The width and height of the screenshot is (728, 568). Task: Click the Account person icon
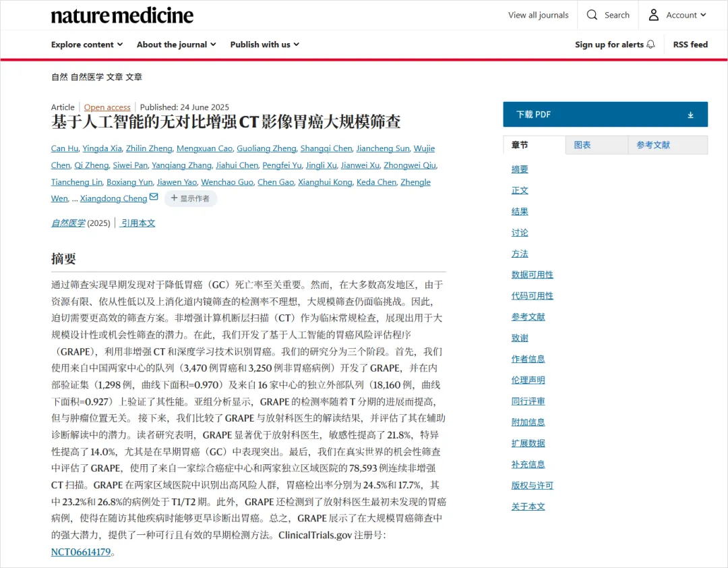coord(653,15)
